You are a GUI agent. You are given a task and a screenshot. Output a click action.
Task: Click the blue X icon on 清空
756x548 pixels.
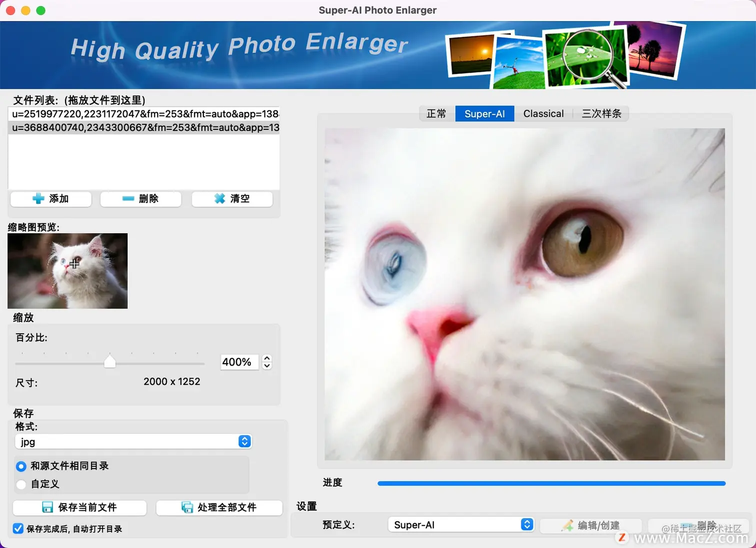click(x=219, y=199)
